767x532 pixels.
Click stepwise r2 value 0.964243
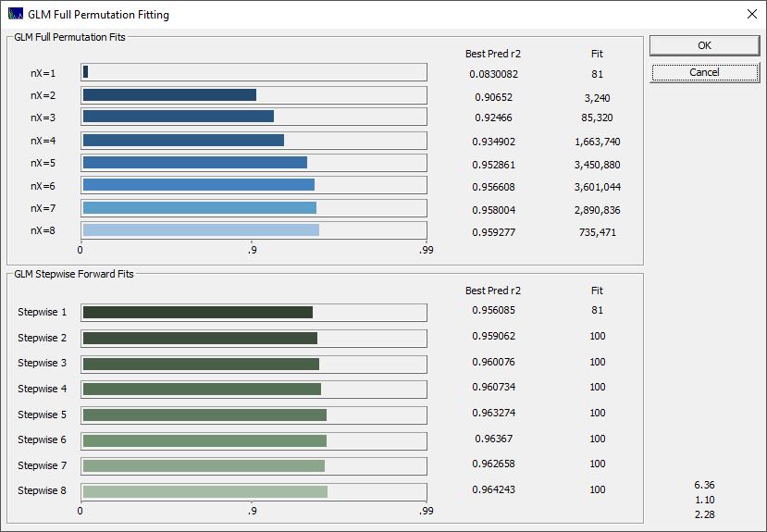coord(493,489)
